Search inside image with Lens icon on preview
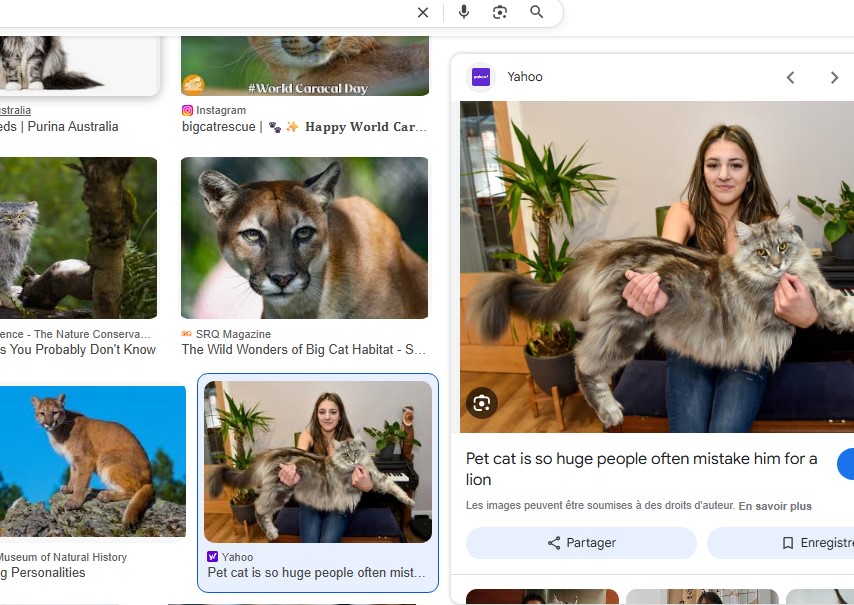Viewport: 854px width, 605px height. click(481, 404)
